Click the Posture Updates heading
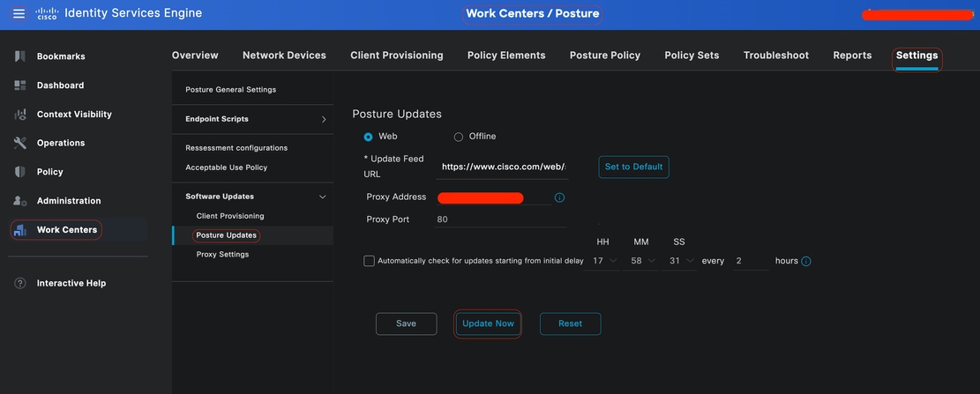The image size is (980, 394). click(x=397, y=115)
